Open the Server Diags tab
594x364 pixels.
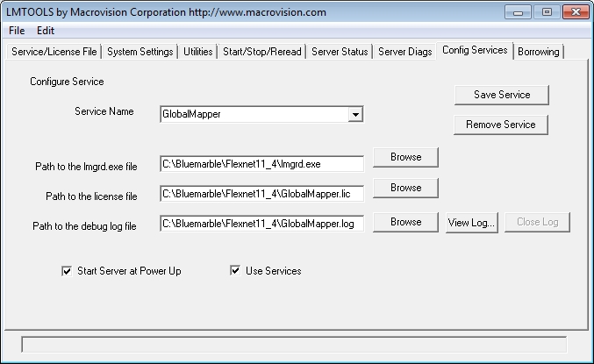pyautogui.click(x=404, y=52)
